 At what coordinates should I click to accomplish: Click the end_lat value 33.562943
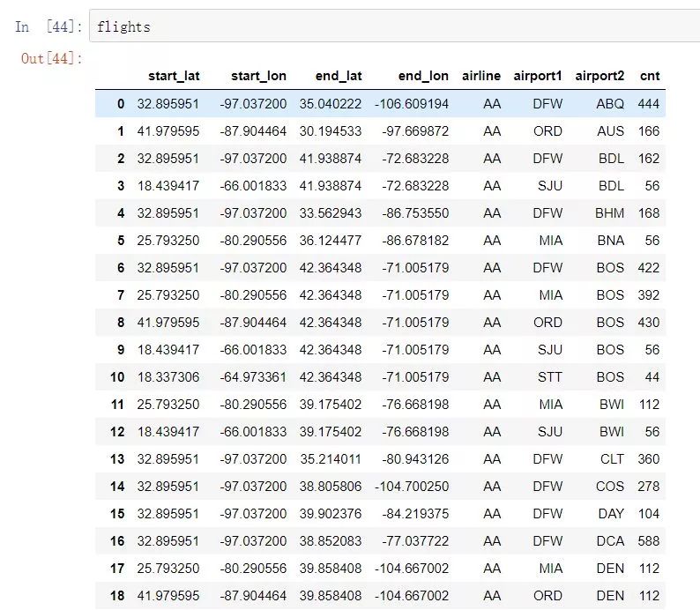tap(331, 212)
